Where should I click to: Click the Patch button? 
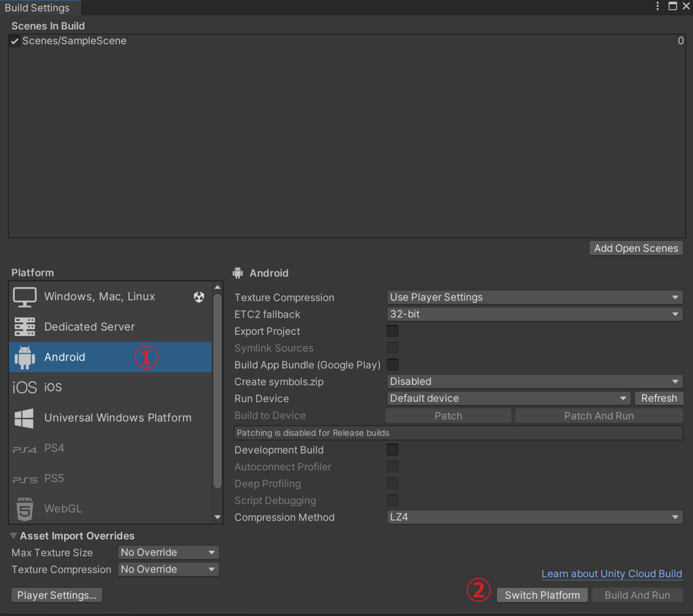point(448,415)
